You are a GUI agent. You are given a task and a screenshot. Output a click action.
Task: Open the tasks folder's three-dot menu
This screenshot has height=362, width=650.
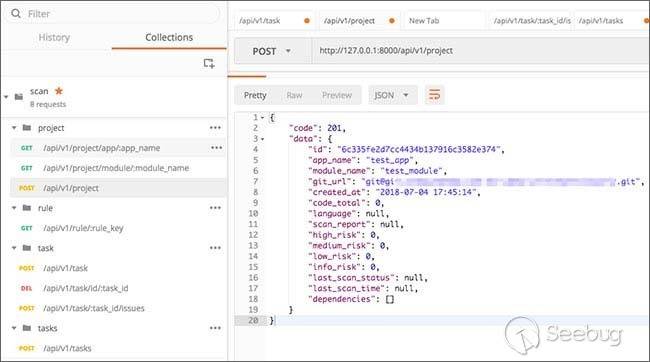[215, 328]
